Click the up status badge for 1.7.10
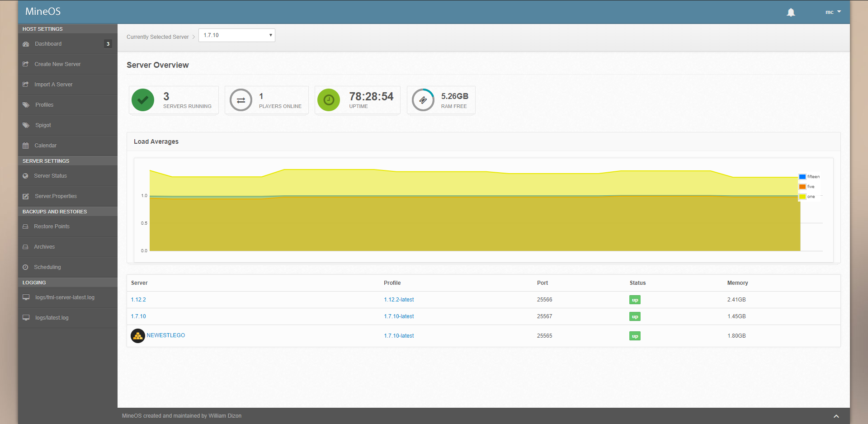The width and height of the screenshot is (868, 424). [x=635, y=317]
